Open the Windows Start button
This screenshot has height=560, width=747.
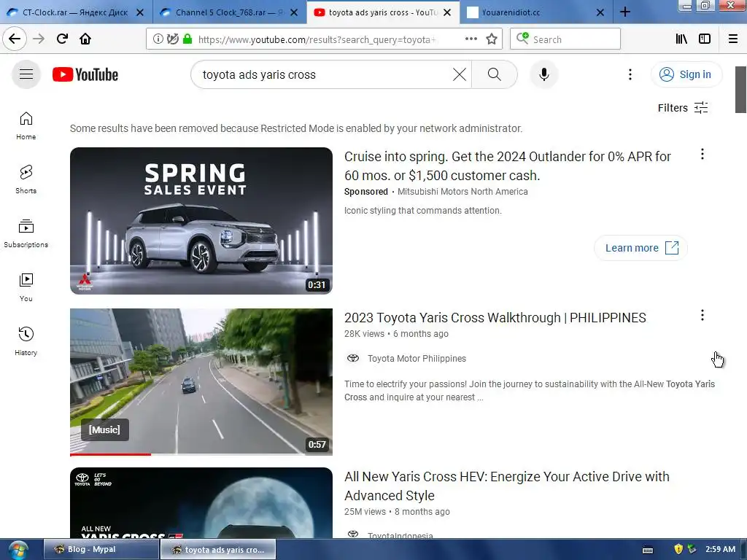(18, 550)
